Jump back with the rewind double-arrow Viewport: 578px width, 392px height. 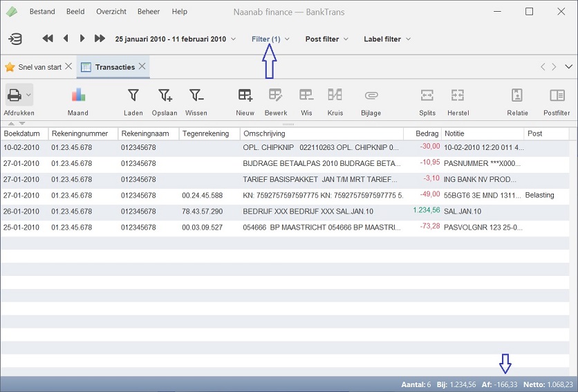click(x=48, y=39)
